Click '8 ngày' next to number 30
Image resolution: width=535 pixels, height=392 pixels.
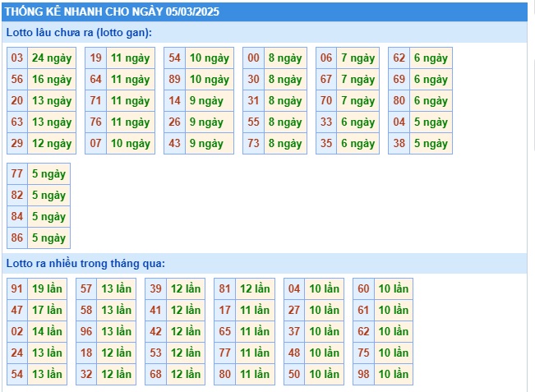point(285,79)
